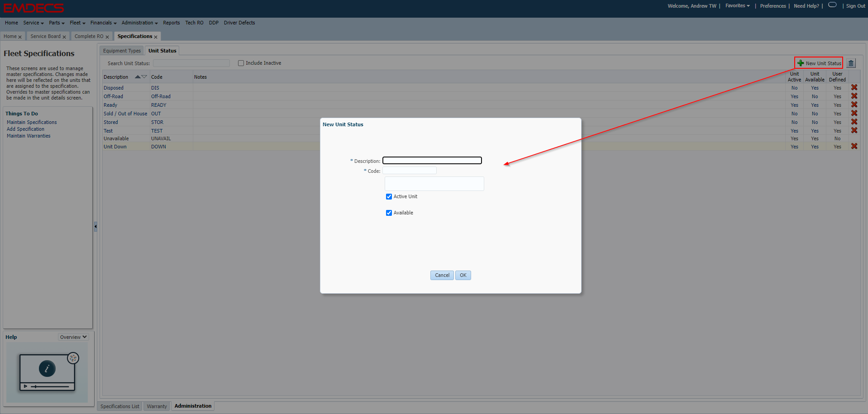Open the Home menu item
868x414 pixels.
click(x=11, y=23)
